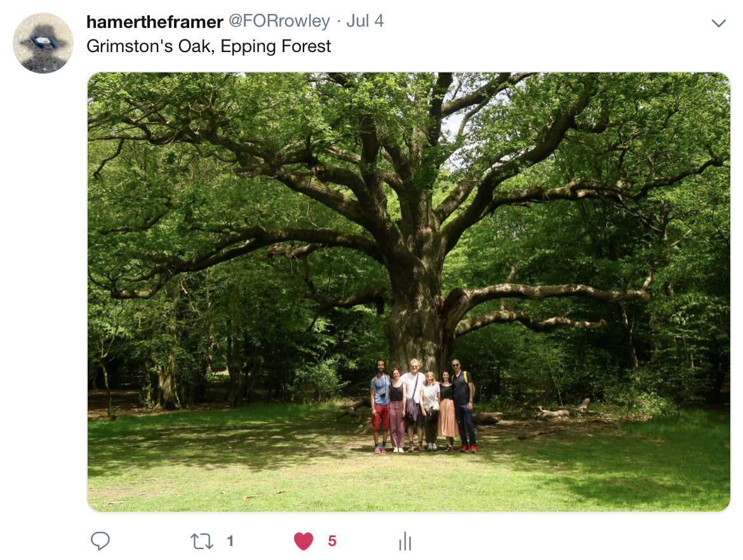Click the retweet count number 1
Screen dimensions: 743x560
click(x=231, y=540)
